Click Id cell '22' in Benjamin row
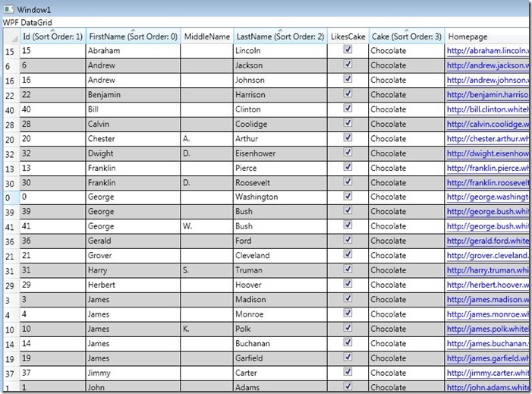The image size is (532, 394). point(53,95)
